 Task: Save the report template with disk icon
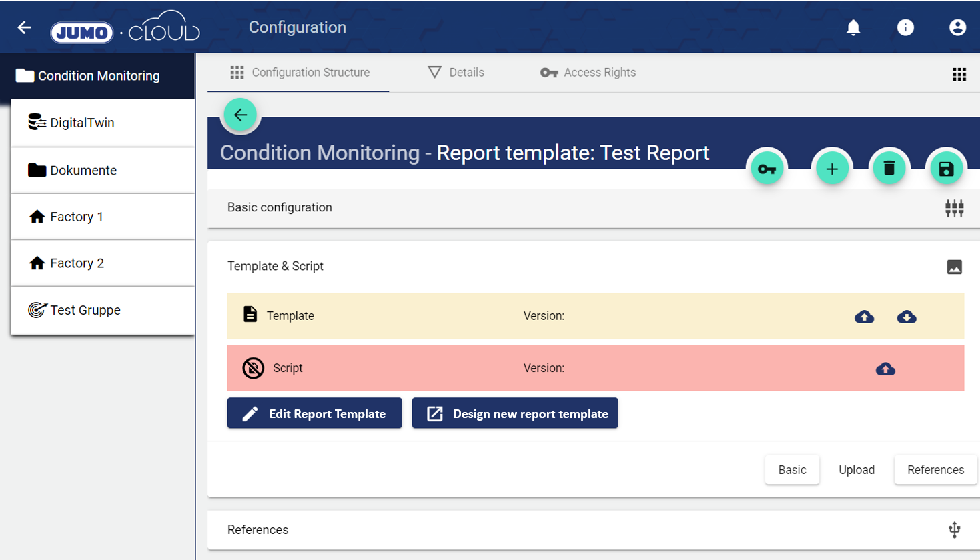tap(946, 169)
